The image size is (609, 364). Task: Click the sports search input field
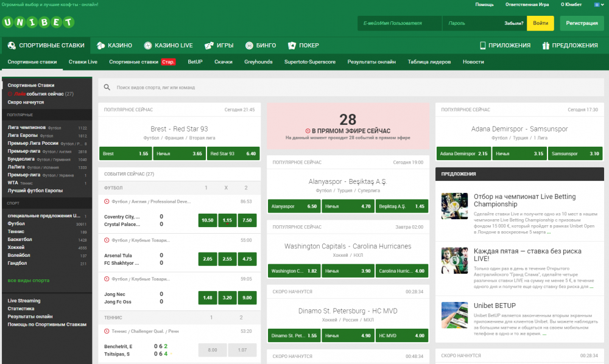pos(351,87)
